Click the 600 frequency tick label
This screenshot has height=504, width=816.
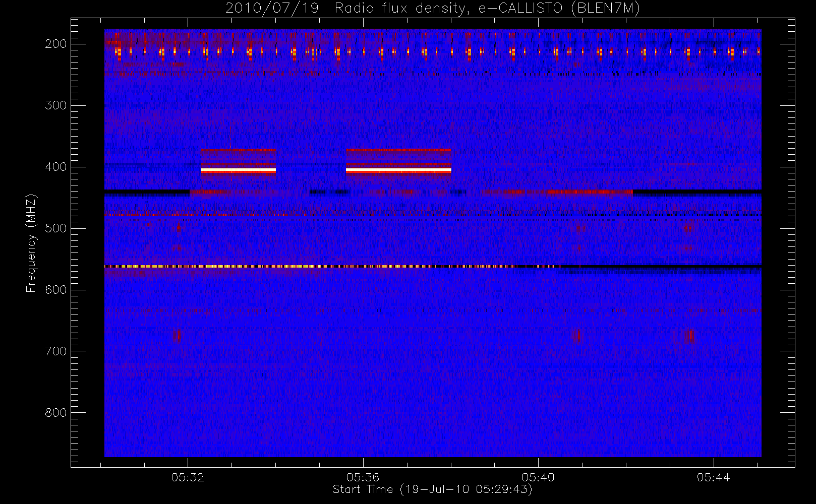click(56, 290)
